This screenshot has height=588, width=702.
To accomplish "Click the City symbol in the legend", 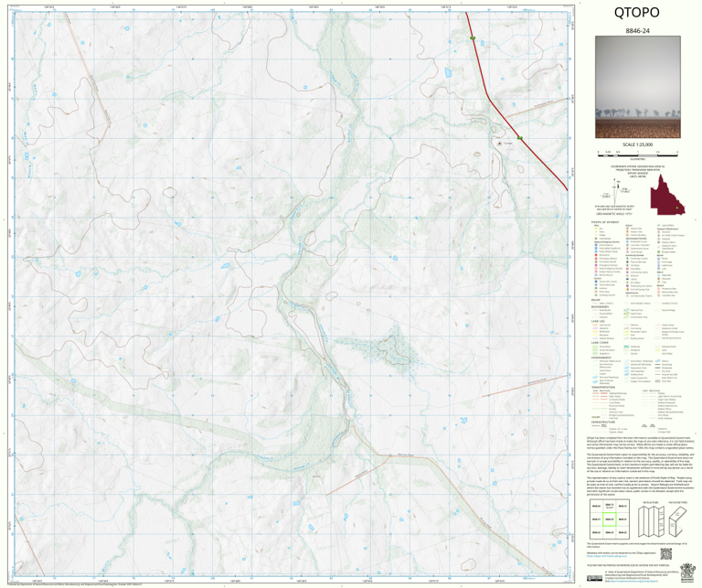I will coord(596,229).
